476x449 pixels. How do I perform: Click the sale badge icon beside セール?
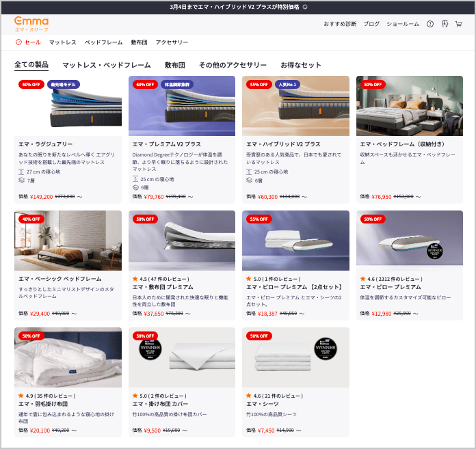tap(18, 42)
